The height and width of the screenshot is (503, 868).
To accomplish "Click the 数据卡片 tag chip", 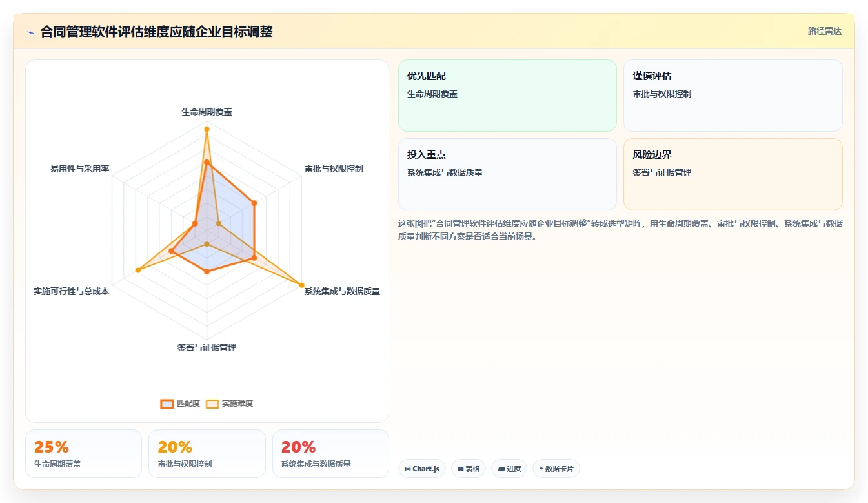I will pos(556,469).
